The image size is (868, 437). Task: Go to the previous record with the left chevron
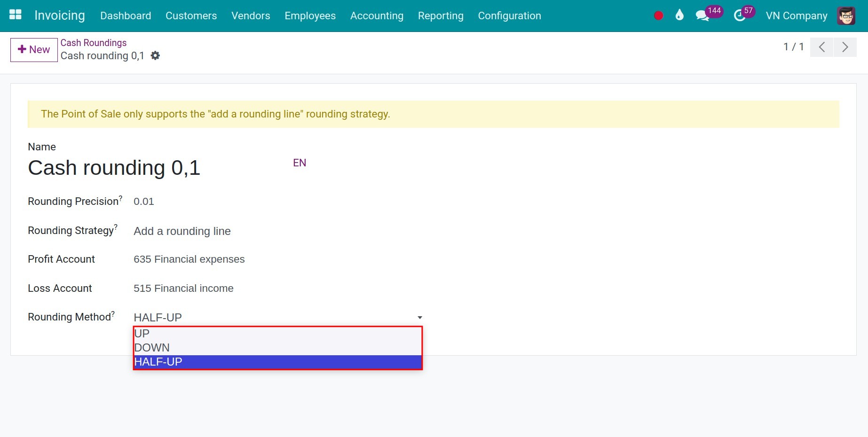821,47
